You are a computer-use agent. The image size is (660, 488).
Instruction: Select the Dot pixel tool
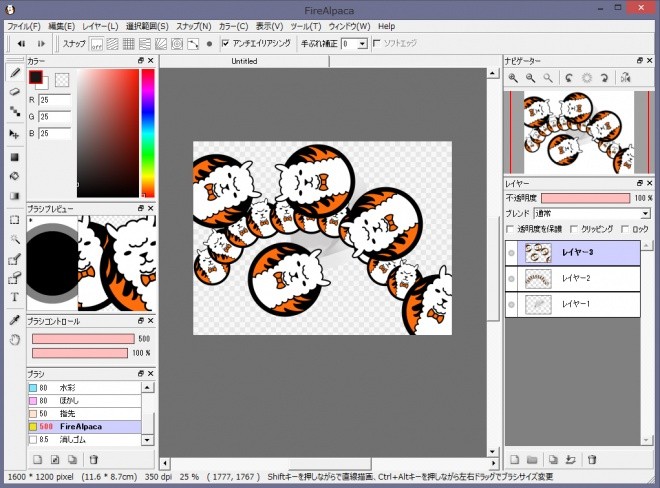[15, 111]
